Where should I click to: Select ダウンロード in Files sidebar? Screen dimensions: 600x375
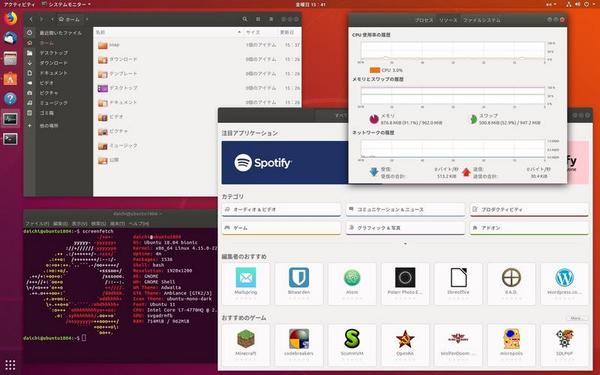[x=54, y=63]
